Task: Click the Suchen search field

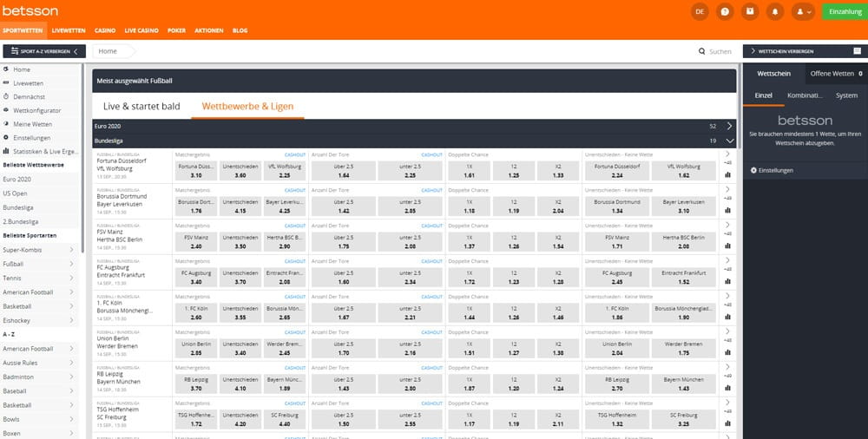Action: coord(715,51)
